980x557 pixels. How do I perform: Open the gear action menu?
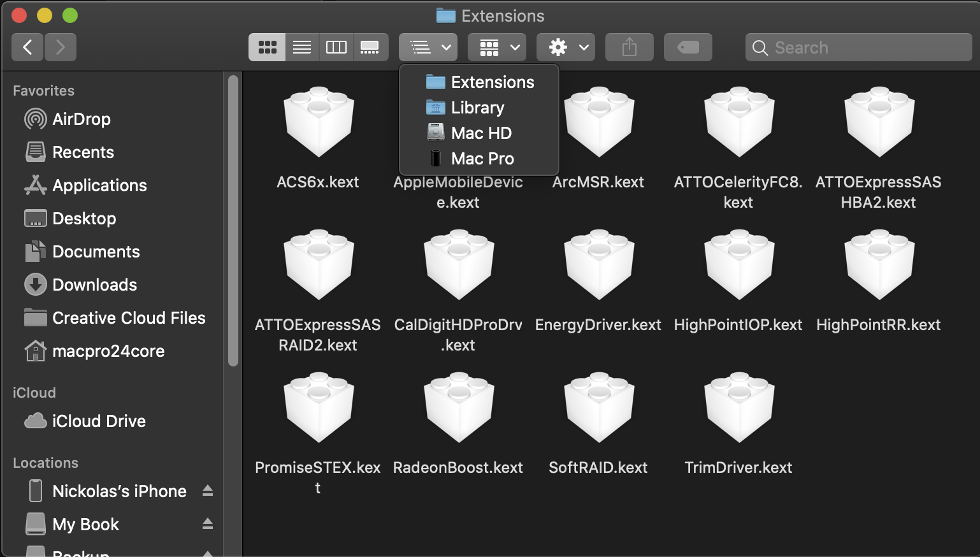[x=566, y=47]
